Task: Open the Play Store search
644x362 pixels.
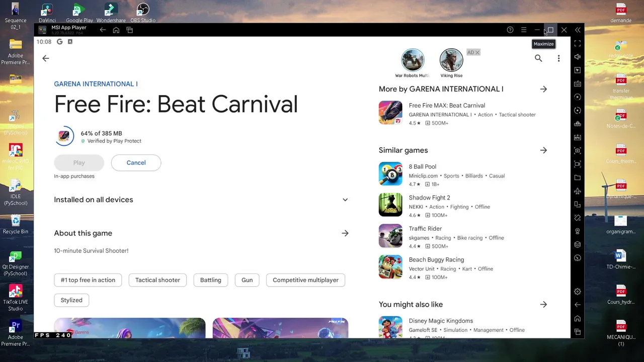Action: tap(538, 58)
